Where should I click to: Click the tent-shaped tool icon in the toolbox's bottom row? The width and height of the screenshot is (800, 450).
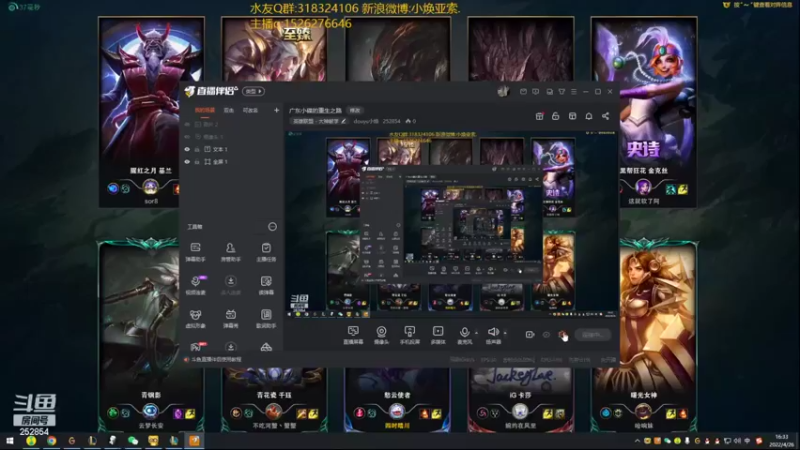[x=266, y=347]
